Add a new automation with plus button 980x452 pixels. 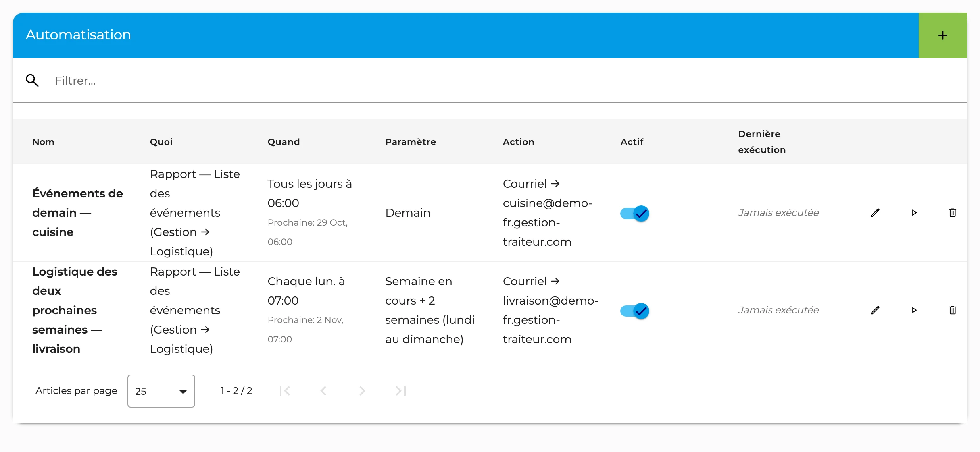[x=942, y=35]
